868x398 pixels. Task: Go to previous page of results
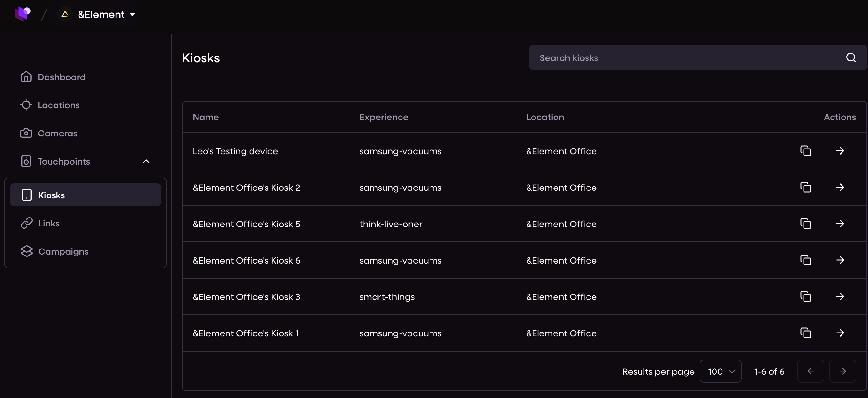811,371
